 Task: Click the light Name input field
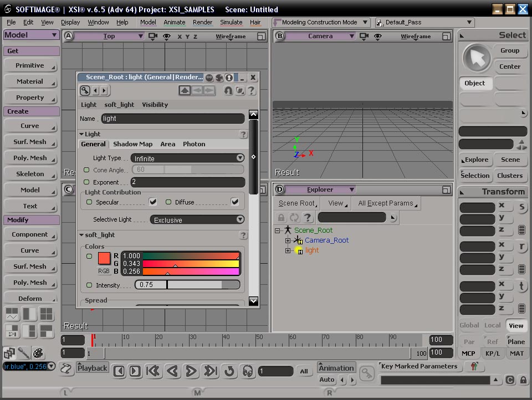tap(173, 119)
